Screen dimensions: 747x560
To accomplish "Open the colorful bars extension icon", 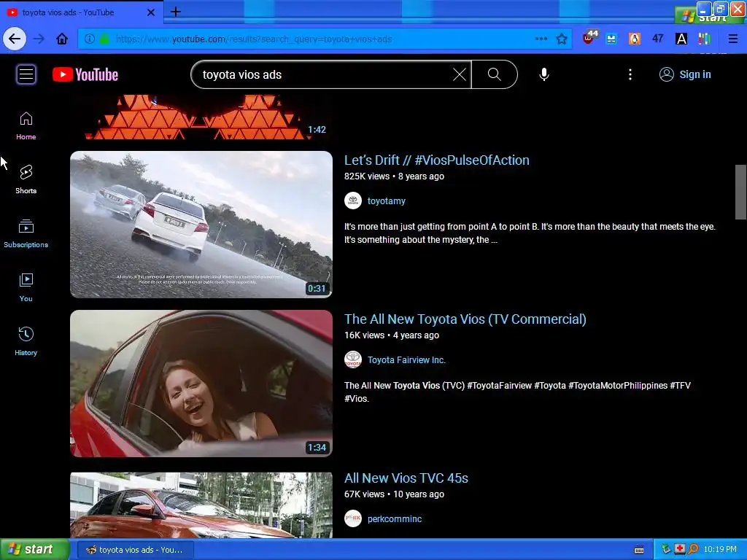I will click(x=704, y=39).
